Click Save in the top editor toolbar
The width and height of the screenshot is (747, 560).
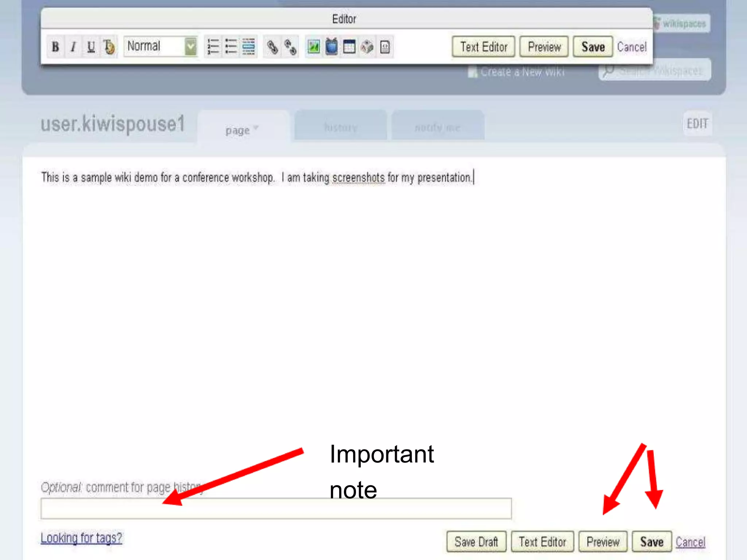point(593,47)
